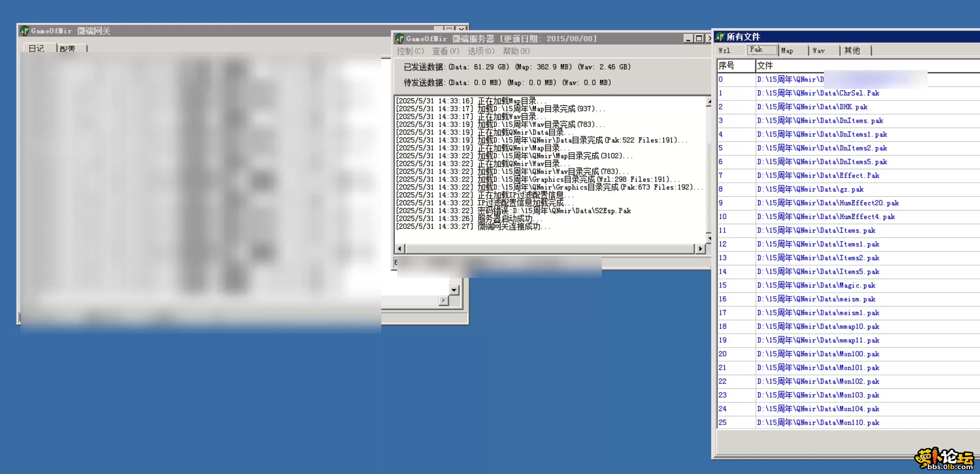The image size is (980, 474).
Task: Select file row Effect.Pak
Action: coord(848,176)
